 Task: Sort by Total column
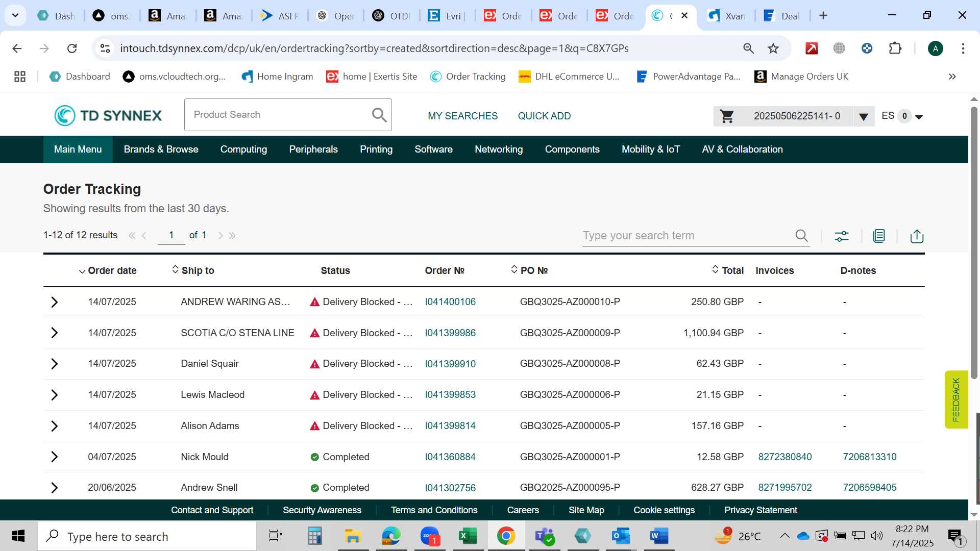[x=728, y=270]
